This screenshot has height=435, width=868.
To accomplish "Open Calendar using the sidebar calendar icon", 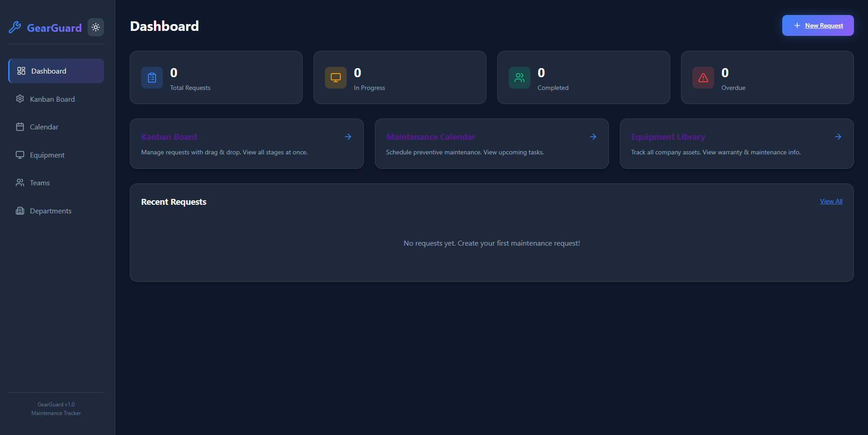I will (20, 127).
